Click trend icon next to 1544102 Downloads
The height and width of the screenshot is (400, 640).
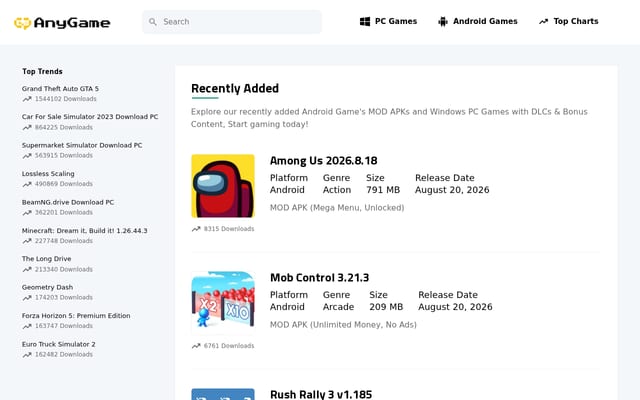tap(27, 99)
